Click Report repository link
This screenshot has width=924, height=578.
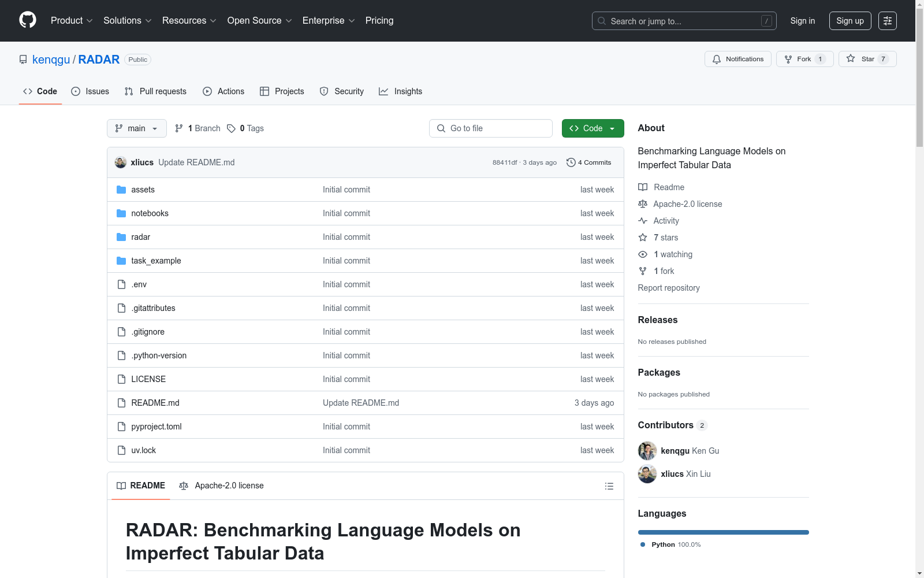(669, 288)
